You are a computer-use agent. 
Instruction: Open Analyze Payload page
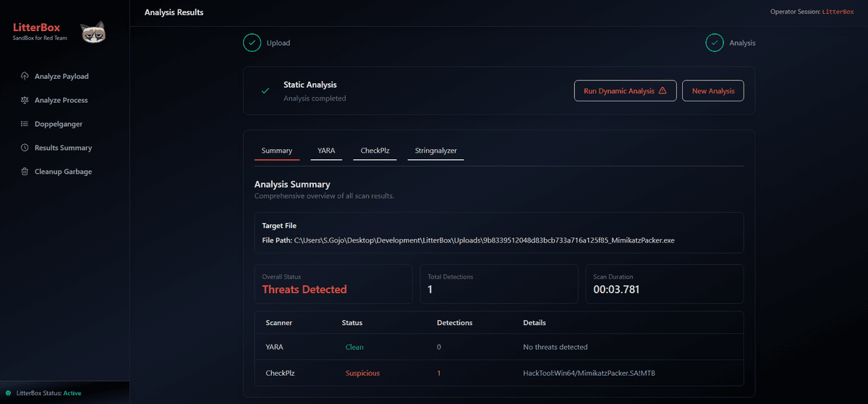[x=61, y=76]
